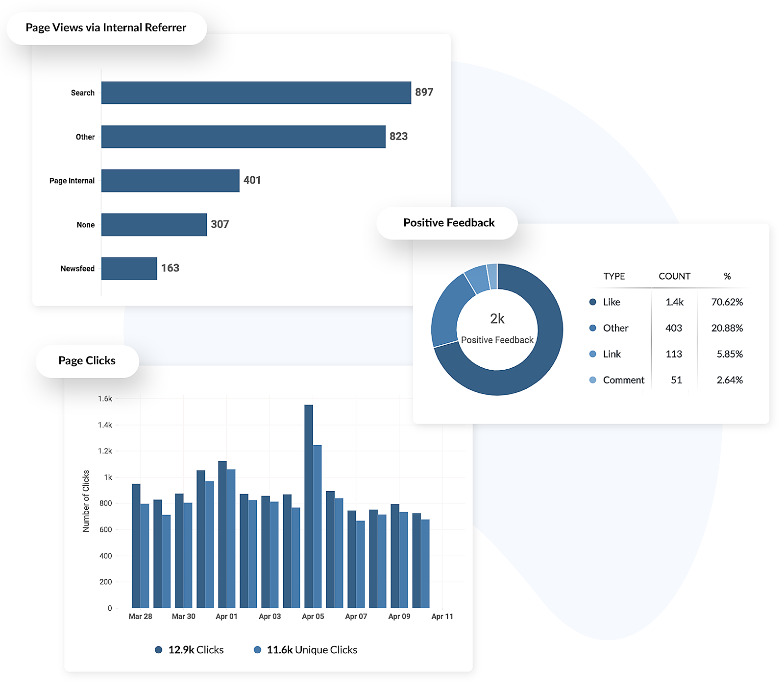Click the Comment legend dot
This screenshot has width=784, height=689.
click(592, 380)
